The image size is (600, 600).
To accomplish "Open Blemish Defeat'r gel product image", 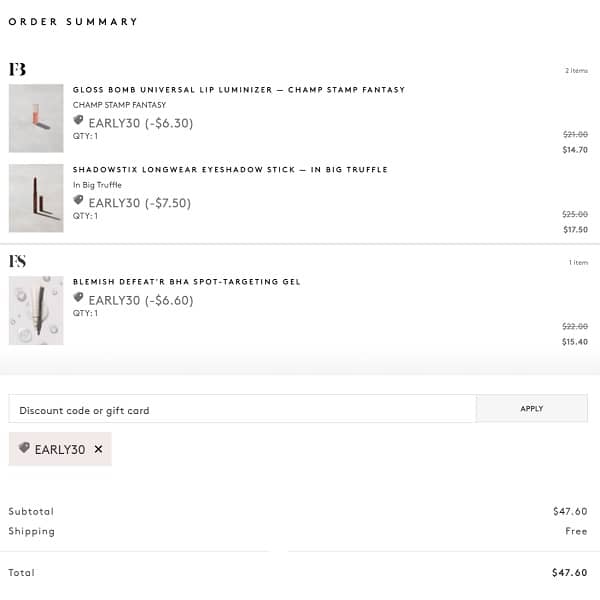I will (x=36, y=310).
